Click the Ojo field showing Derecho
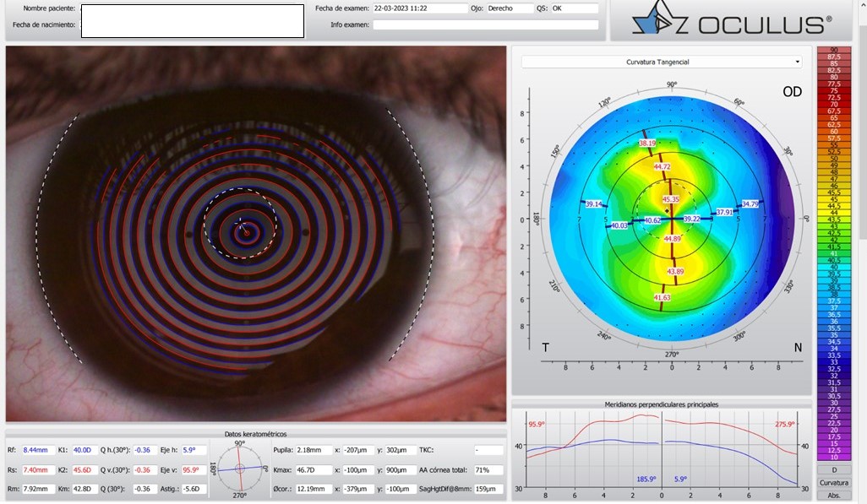Image resolution: width=867 pixels, height=504 pixels. 510,8
